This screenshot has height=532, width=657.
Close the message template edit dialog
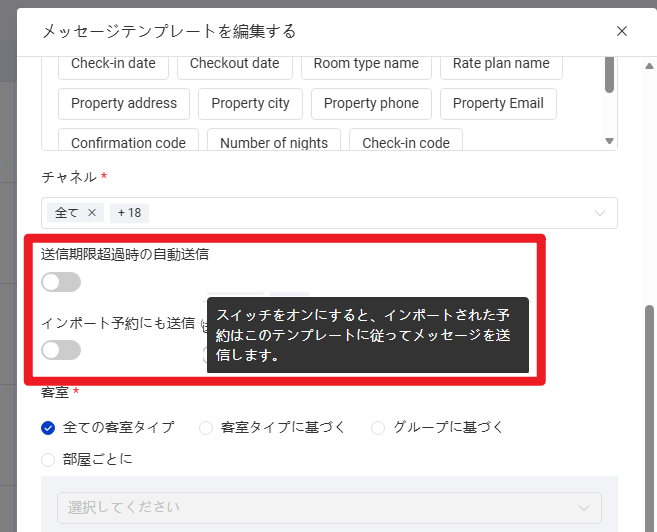point(622,31)
